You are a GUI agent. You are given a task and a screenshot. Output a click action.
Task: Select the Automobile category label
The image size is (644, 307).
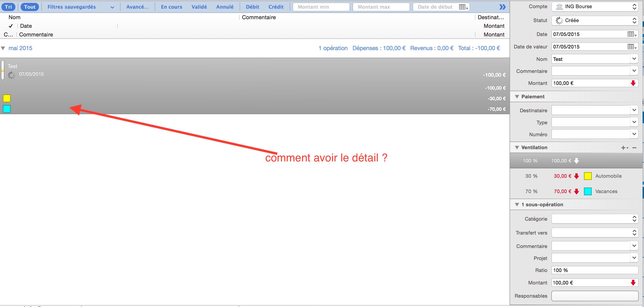(608, 176)
